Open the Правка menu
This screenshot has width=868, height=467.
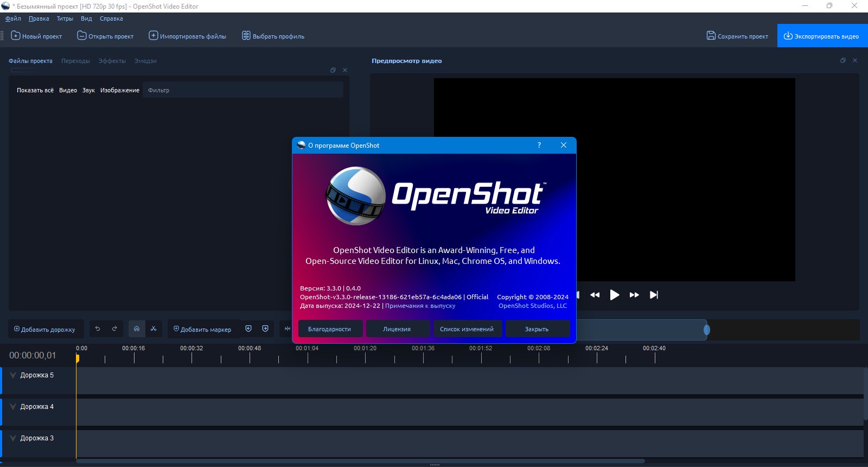point(39,18)
